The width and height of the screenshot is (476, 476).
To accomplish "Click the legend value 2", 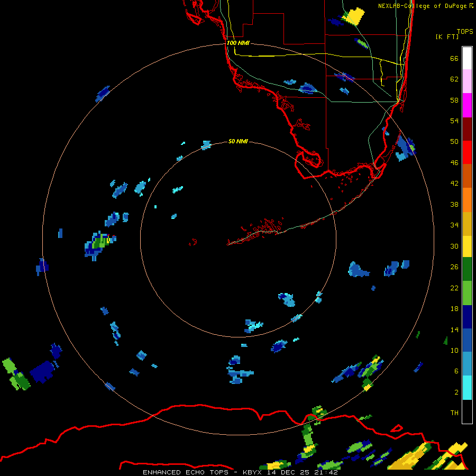I will pos(456,392).
